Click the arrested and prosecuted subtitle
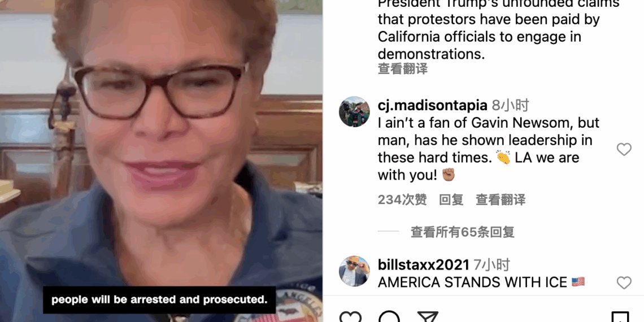644x322 pixels. click(159, 300)
